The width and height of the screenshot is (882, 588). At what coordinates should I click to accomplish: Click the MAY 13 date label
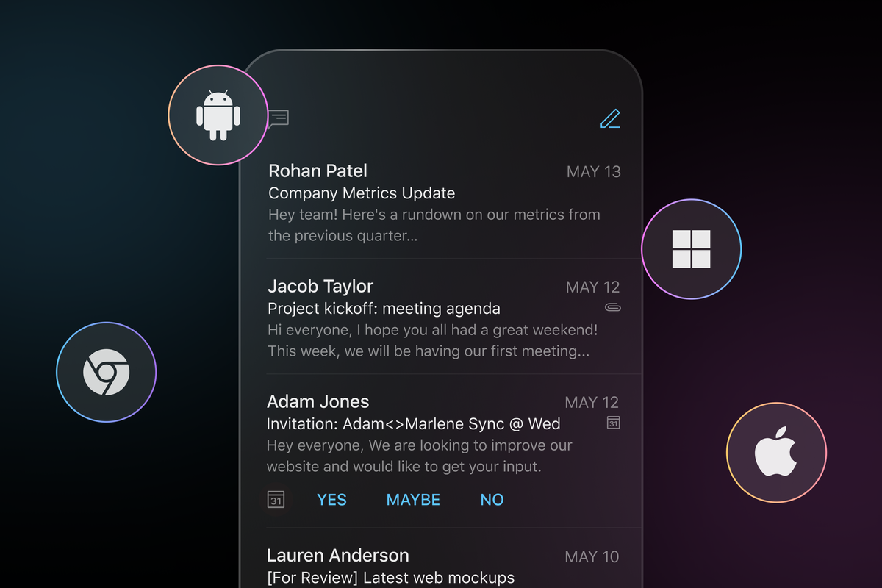pos(594,172)
